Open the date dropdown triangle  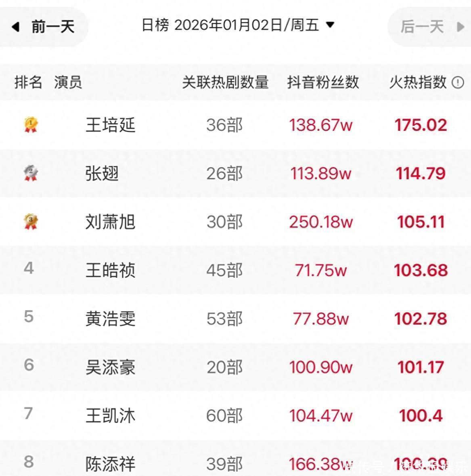[330, 25]
